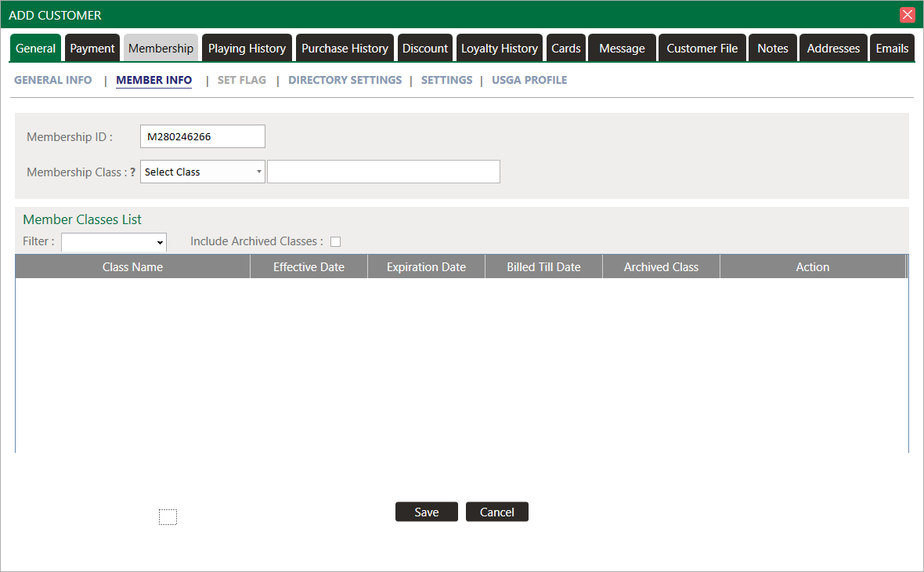Sort by the Expiration Date column header

coord(426,267)
